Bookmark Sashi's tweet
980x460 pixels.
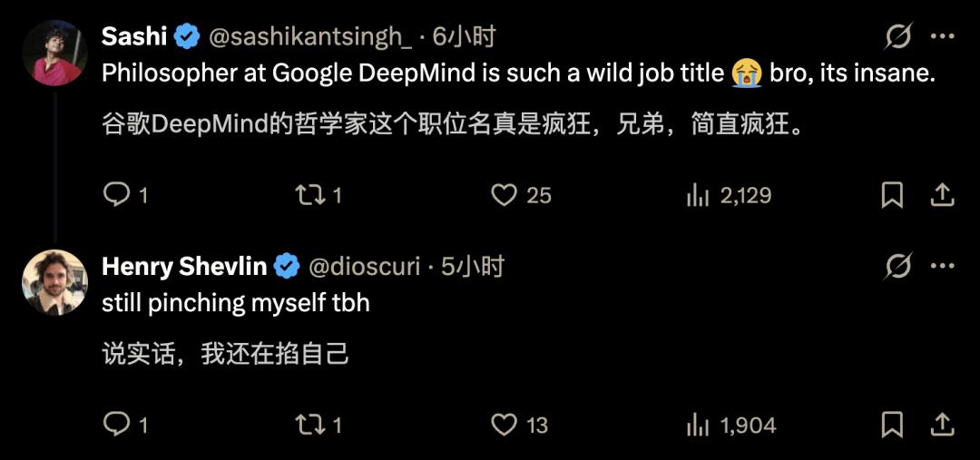click(x=892, y=195)
